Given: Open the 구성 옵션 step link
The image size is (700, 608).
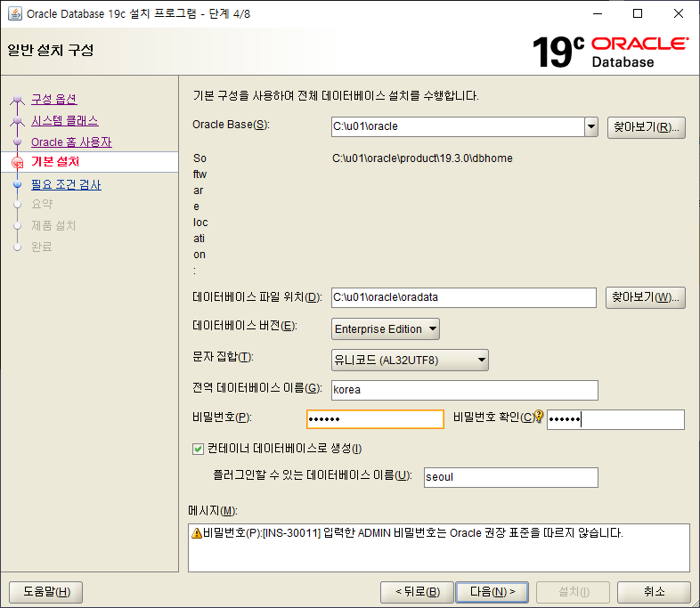Looking at the screenshot, I should (x=54, y=99).
